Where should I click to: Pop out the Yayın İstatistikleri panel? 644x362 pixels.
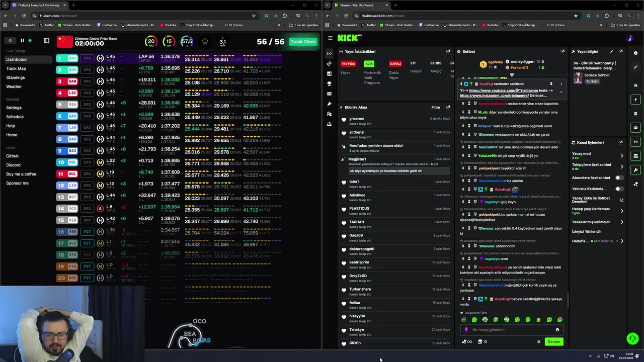pos(448,51)
